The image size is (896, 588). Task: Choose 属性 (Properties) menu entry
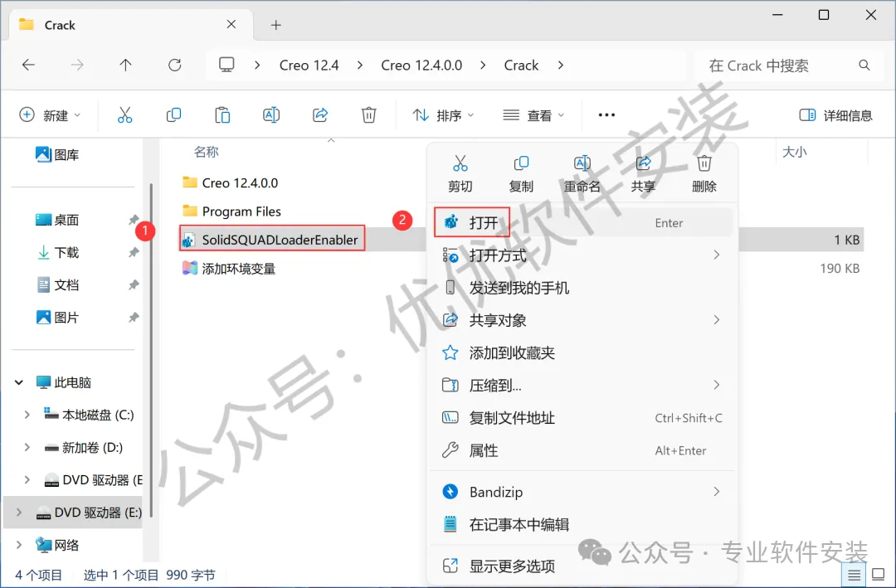(x=582, y=450)
